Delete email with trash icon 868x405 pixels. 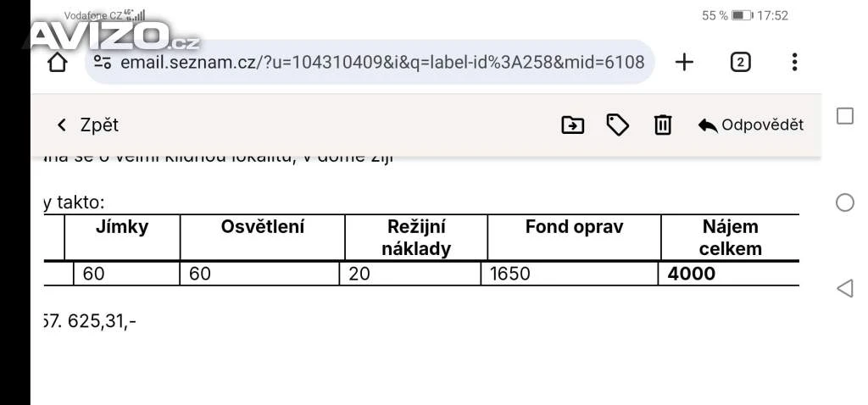tap(663, 125)
